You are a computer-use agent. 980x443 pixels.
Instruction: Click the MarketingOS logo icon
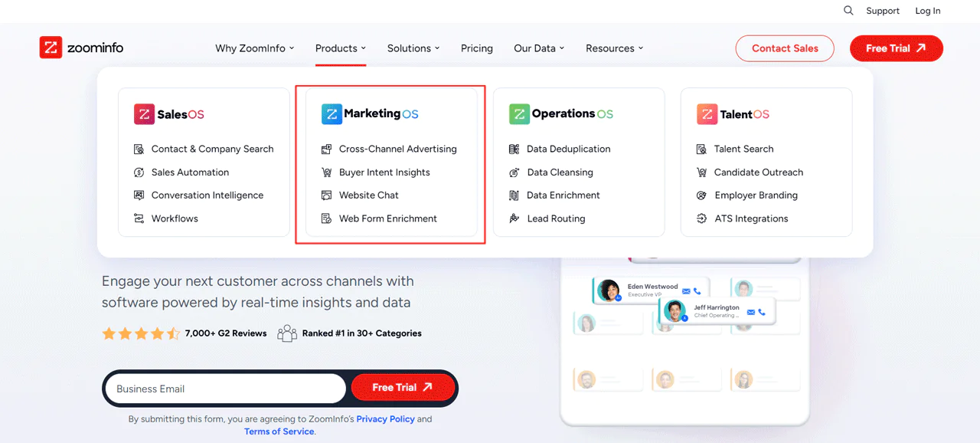pyautogui.click(x=332, y=113)
